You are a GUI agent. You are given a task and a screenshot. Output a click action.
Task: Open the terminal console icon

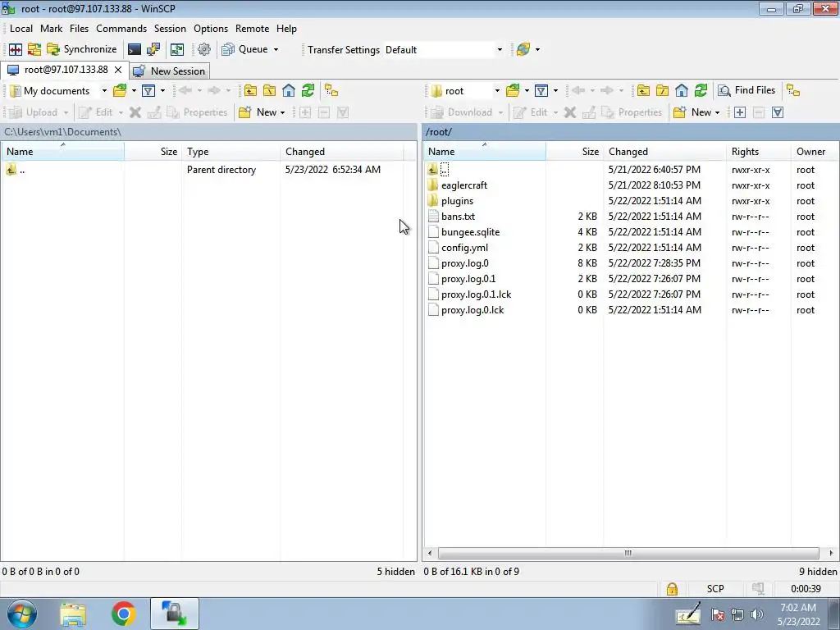(x=134, y=49)
